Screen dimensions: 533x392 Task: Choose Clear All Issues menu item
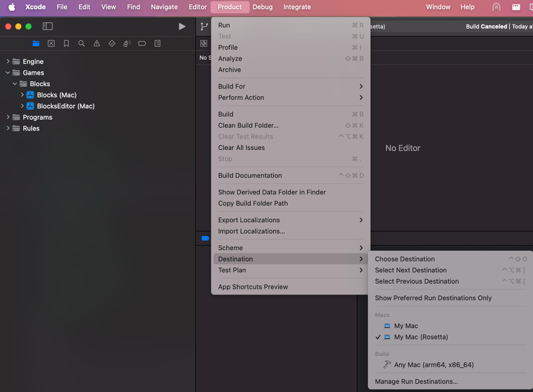290,148
